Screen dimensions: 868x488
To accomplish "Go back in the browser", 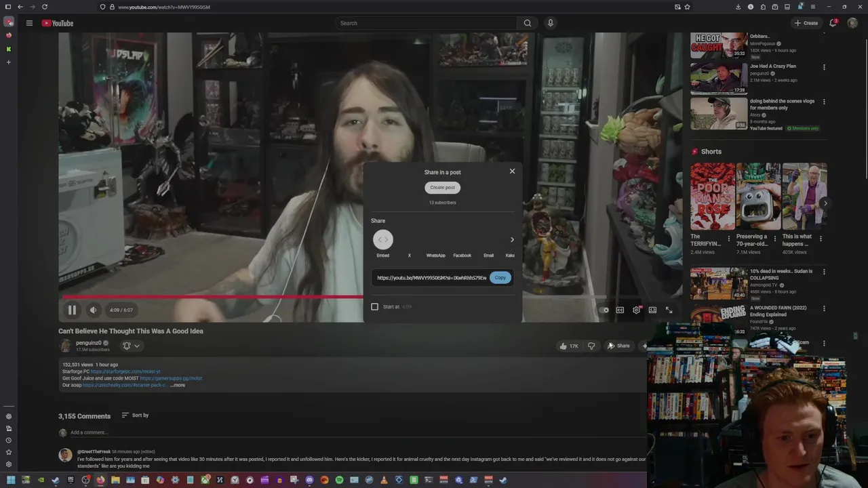I will tap(20, 7).
